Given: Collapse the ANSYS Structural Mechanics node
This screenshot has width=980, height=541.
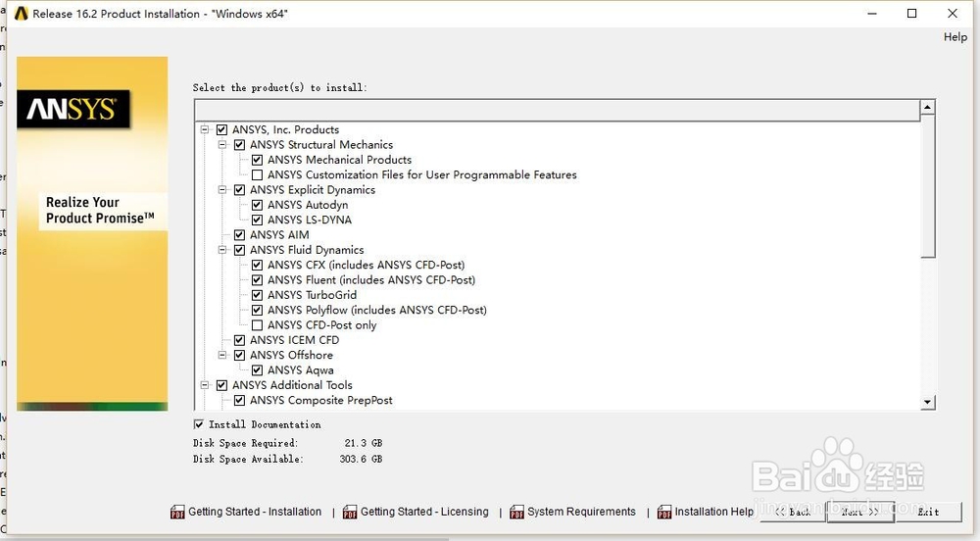Looking at the screenshot, I should (x=221, y=145).
